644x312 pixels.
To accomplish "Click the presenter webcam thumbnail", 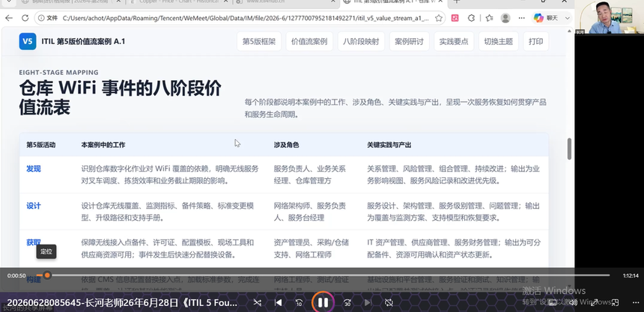I will coord(609,16).
